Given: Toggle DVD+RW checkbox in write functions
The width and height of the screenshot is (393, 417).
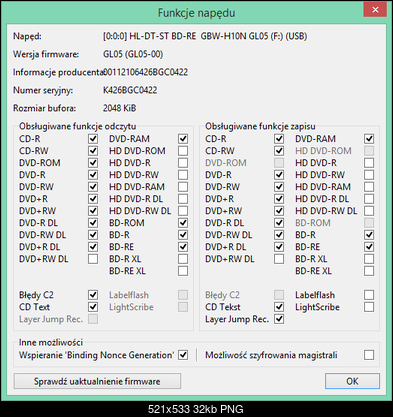Looking at the screenshot, I should pos(279,211).
